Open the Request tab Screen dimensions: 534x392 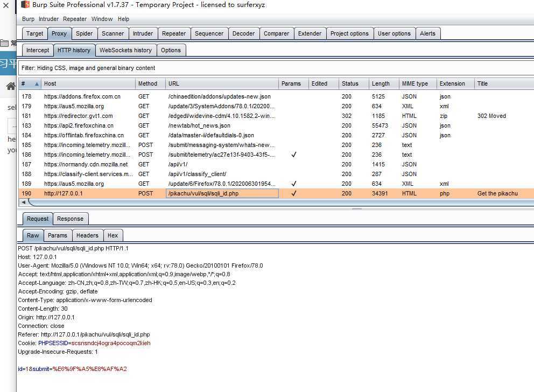click(x=38, y=219)
